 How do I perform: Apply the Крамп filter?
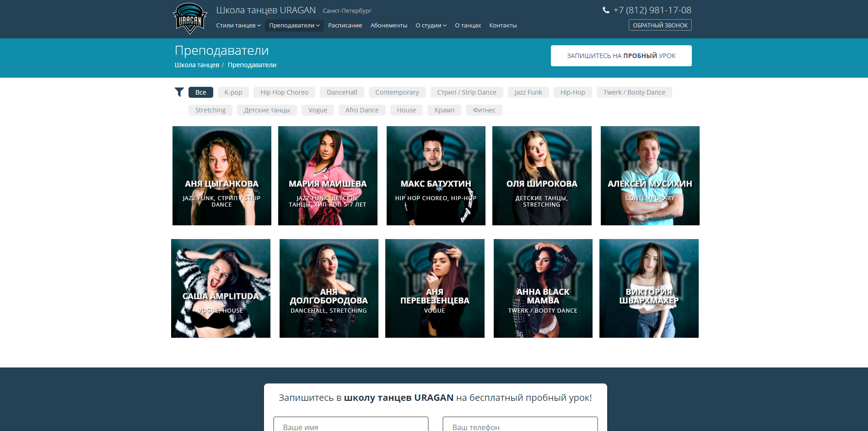(x=445, y=110)
